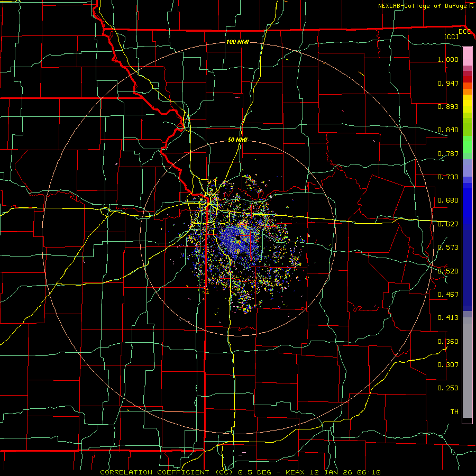Click the 0.573 legend value
This screenshot has height=476, width=476.
[448, 248]
